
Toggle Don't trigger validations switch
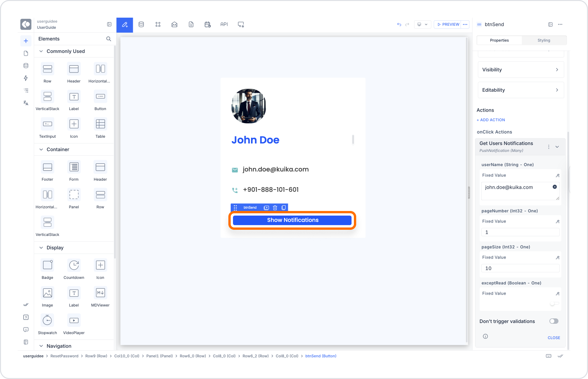tap(554, 321)
